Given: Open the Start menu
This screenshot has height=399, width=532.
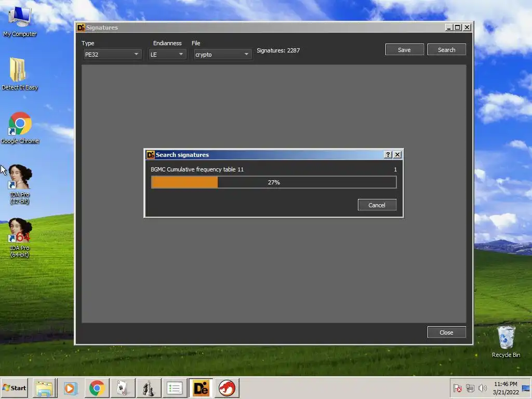Looking at the screenshot, I should (14, 388).
